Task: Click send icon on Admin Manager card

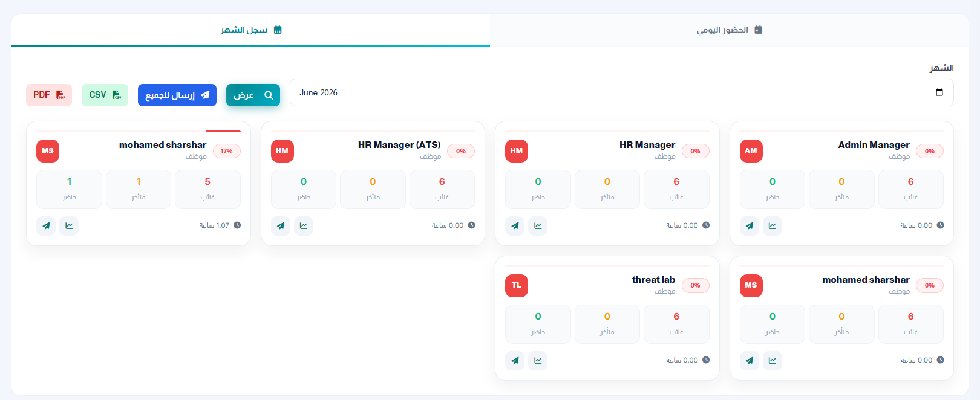Action: [x=750, y=226]
